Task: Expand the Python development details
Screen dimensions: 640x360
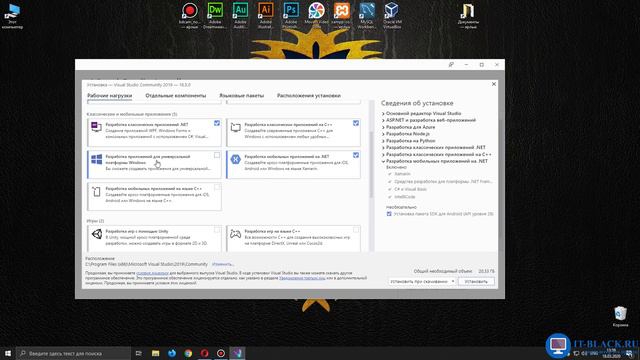Action: click(x=383, y=141)
